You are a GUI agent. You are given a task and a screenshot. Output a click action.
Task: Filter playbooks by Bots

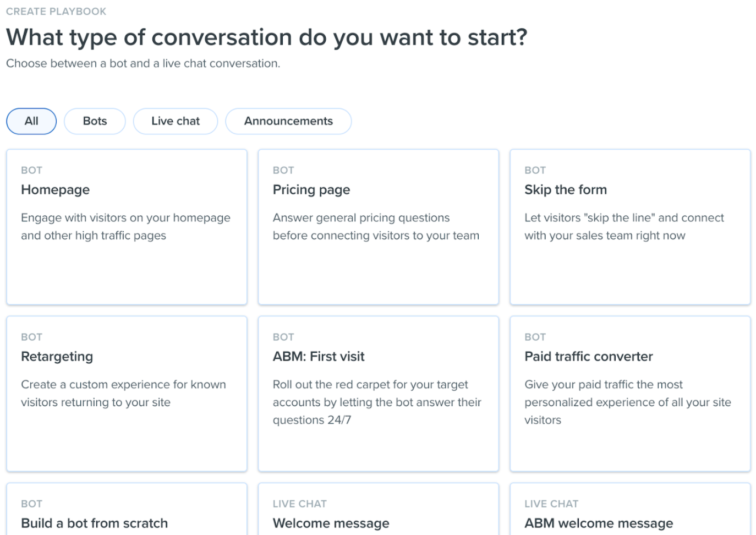tap(95, 121)
